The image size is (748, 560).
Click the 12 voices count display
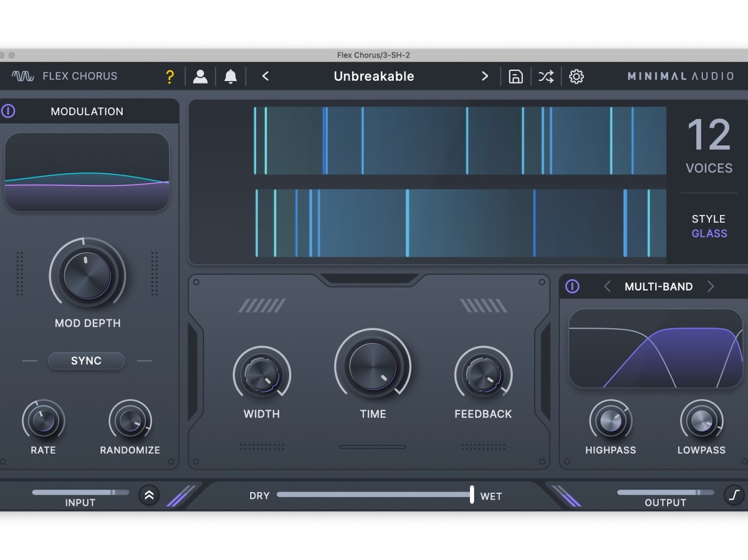click(x=709, y=136)
